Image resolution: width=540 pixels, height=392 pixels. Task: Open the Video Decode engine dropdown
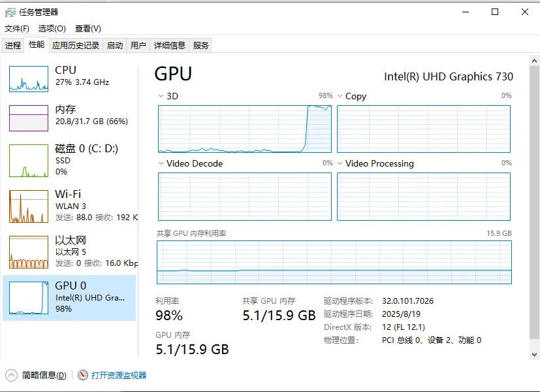click(x=161, y=163)
